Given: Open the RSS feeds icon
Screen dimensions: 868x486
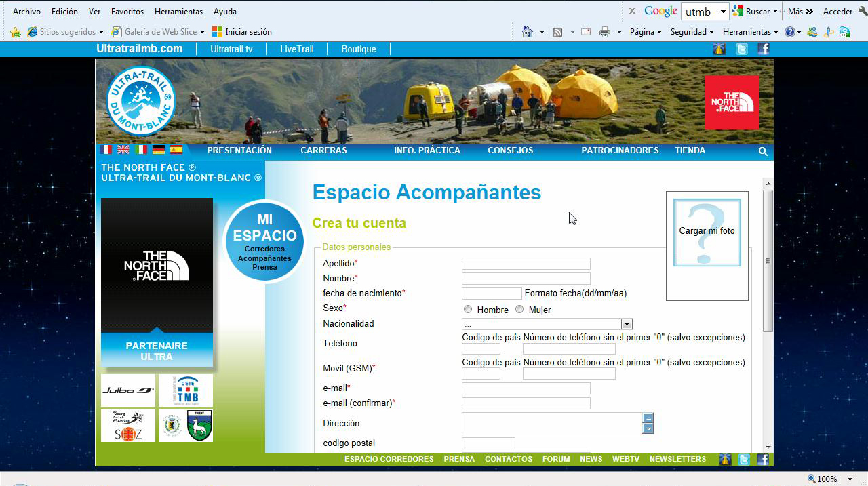Looking at the screenshot, I should point(557,32).
